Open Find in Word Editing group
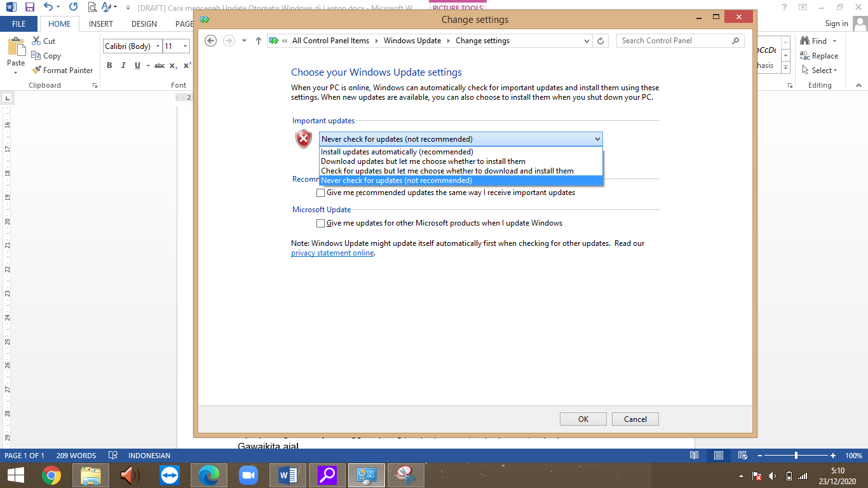The image size is (868, 488). tap(813, 41)
